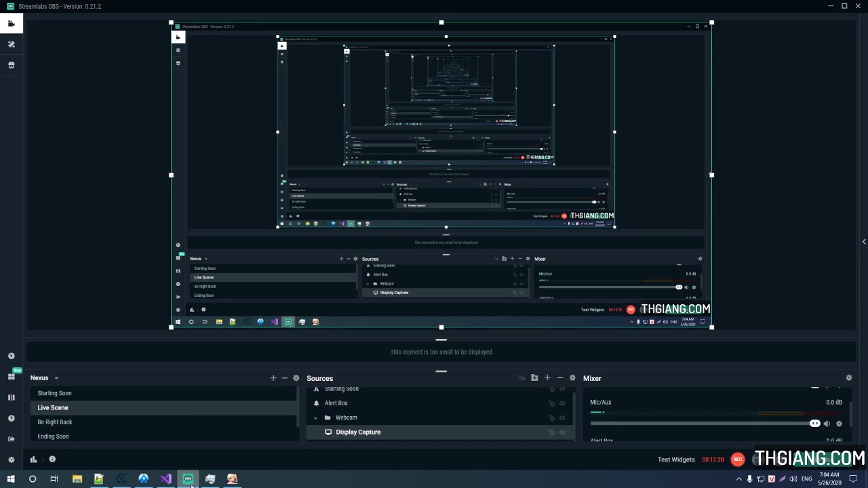Viewport: 868px width, 488px height.
Task: Open the Layout Editor icon marked New
Action: pyautogui.click(x=12, y=376)
